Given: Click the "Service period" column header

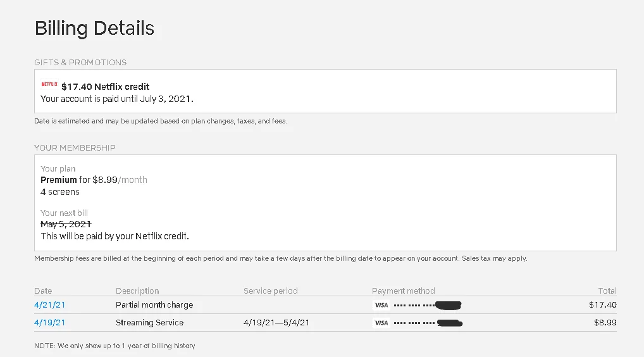Looking at the screenshot, I should tap(271, 291).
